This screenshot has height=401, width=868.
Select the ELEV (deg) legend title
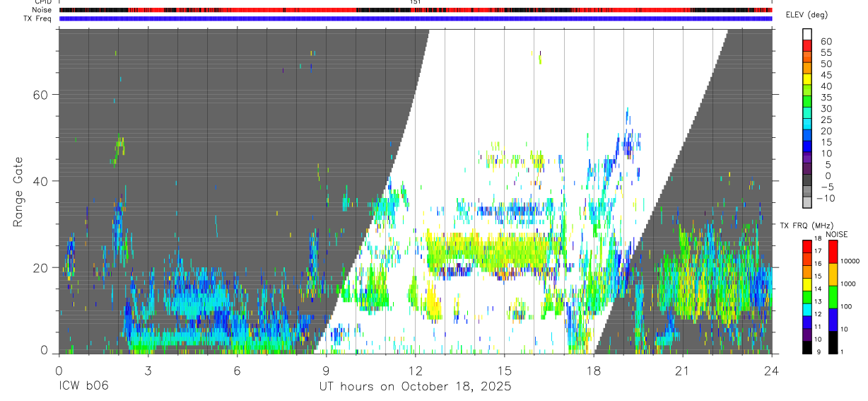pyautogui.click(x=807, y=15)
